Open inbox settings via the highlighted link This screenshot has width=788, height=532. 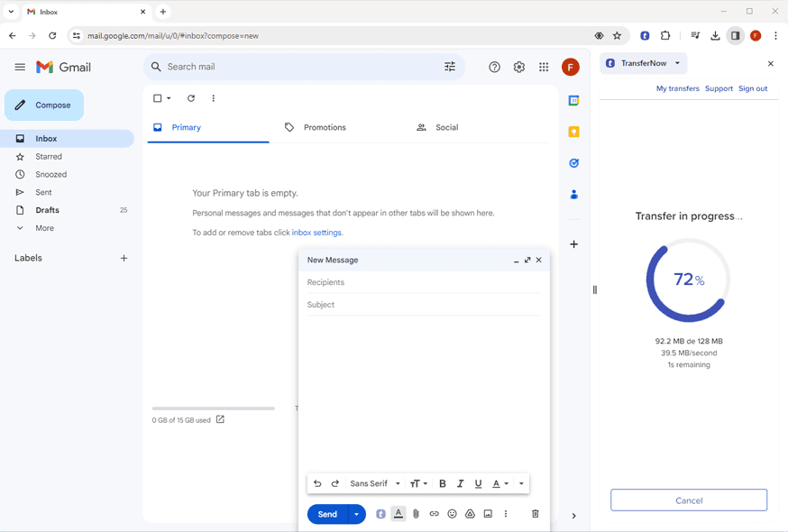click(316, 231)
